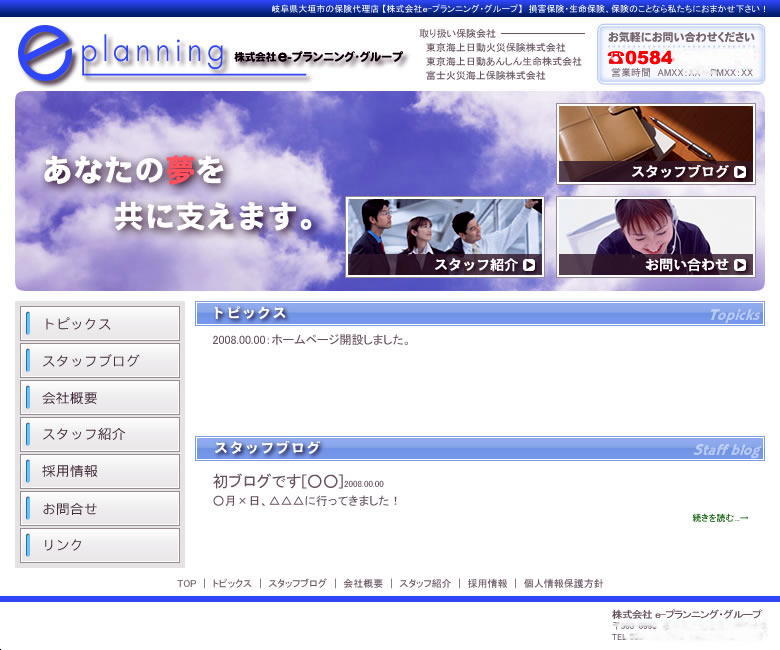
Task: Click the ホームページ開設しました topic entry
Action: (x=311, y=340)
